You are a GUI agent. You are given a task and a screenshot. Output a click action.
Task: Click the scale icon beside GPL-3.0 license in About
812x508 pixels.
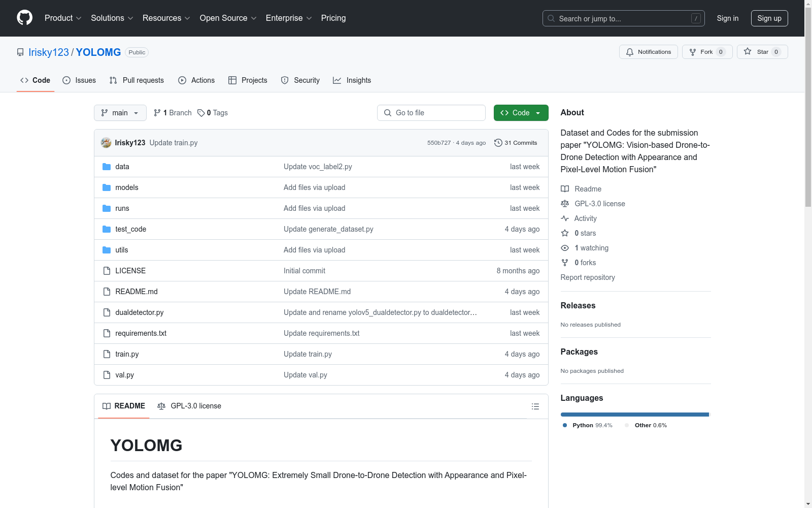tap(565, 204)
